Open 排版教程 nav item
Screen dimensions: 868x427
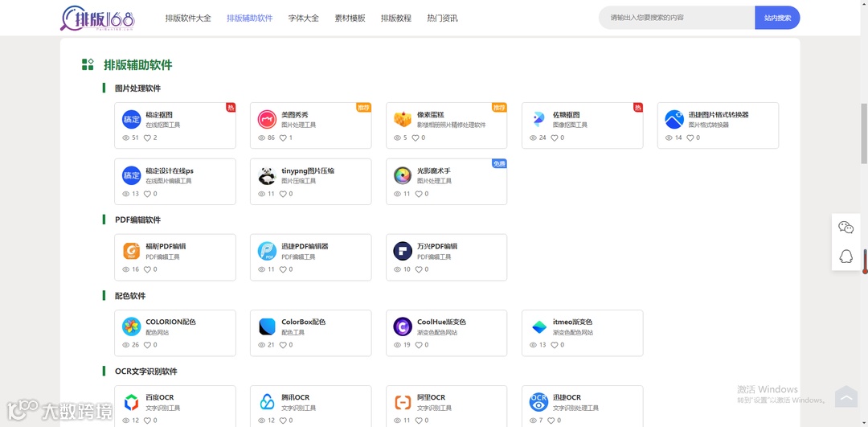pos(395,18)
